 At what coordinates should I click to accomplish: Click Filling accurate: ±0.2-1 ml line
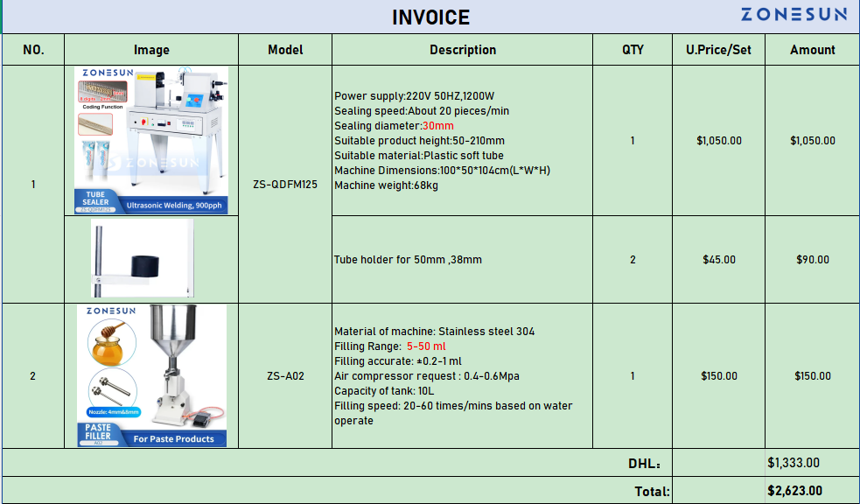[398, 360]
